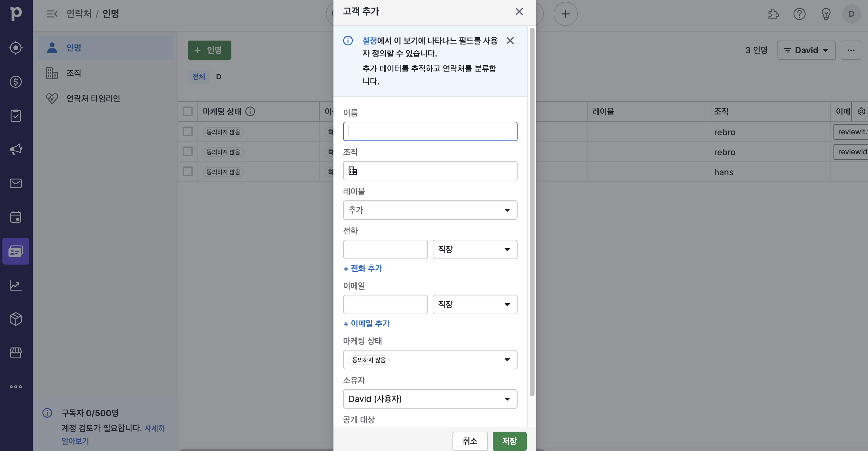
Task: Open the Campaigns megaphone icon
Action: pos(15,149)
